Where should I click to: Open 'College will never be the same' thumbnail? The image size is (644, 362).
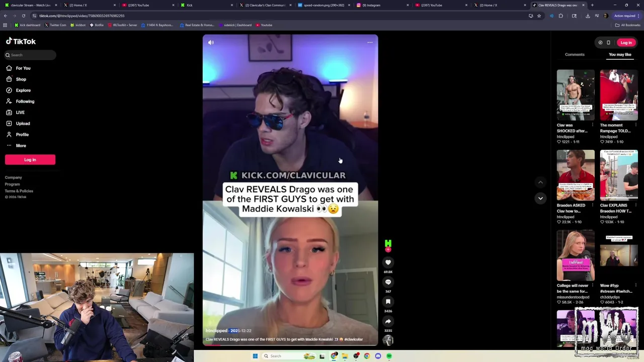coord(576,255)
